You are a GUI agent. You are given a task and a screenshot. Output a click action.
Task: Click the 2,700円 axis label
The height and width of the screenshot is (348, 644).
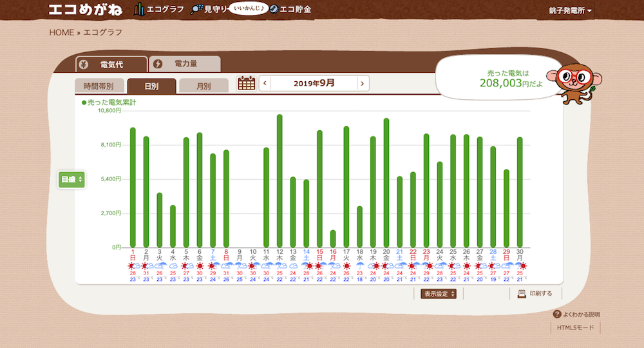[x=111, y=213]
